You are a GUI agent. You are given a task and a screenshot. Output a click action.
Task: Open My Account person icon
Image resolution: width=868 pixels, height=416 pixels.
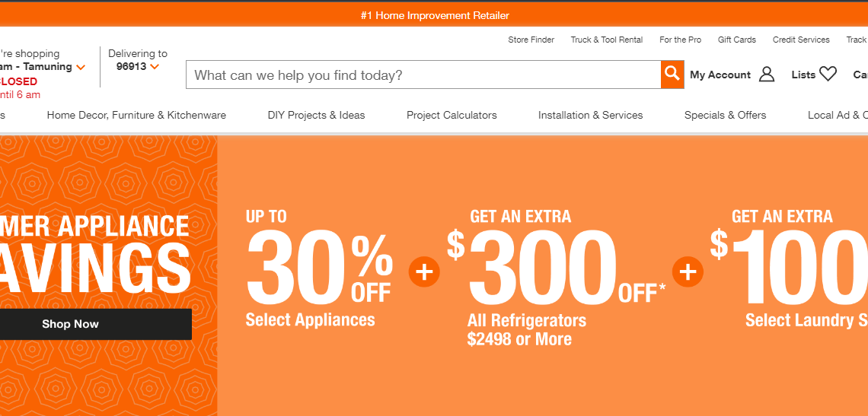click(767, 75)
